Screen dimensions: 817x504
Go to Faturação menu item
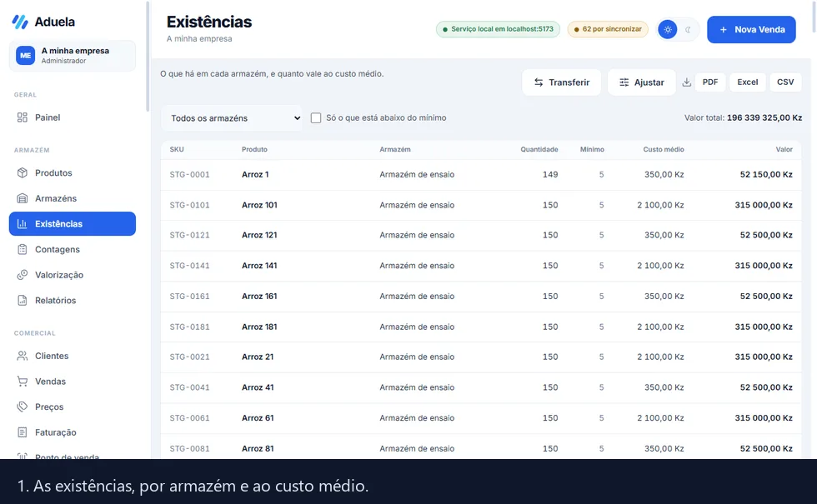coord(73,432)
